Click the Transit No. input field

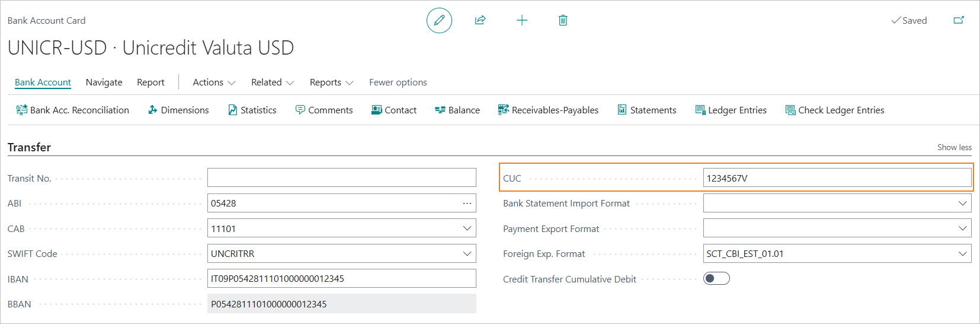pyautogui.click(x=342, y=177)
